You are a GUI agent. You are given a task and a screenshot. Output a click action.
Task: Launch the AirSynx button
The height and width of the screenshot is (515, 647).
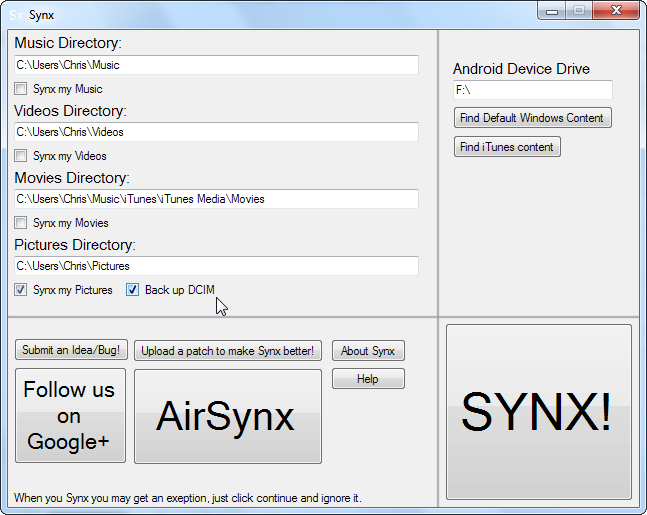[x=228, y=416]
